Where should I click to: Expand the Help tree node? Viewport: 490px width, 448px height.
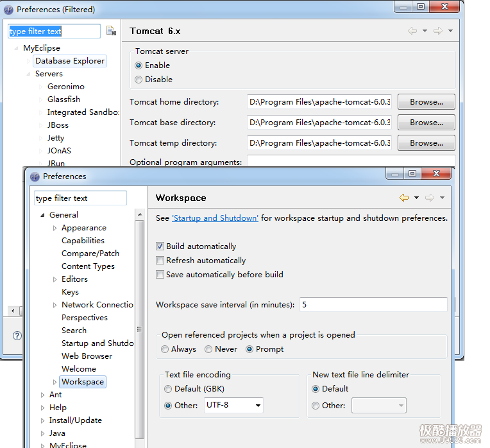42,408
